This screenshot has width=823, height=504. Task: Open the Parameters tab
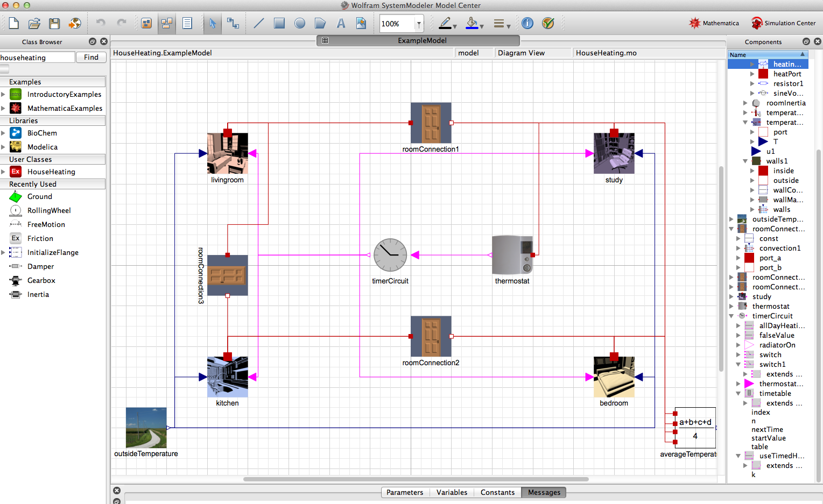coord(405,492)
